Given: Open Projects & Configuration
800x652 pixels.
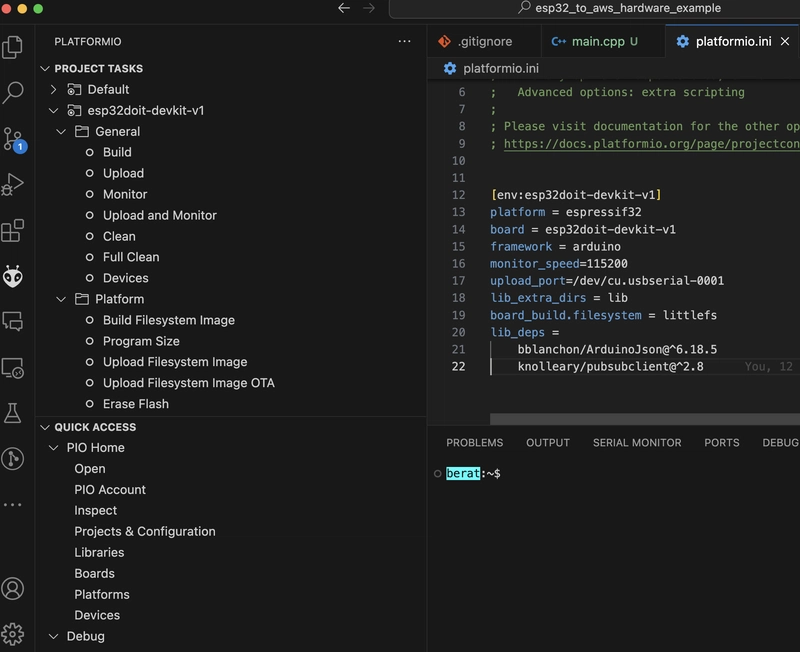Looking at the screenshot, I should pos(144,531).
